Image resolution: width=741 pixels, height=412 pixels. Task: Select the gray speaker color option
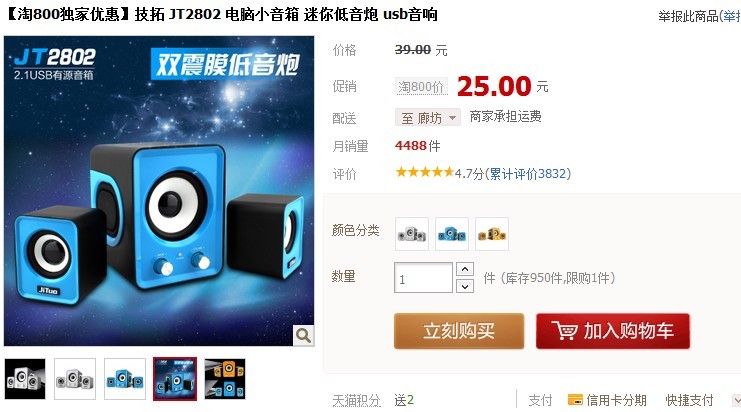(x=412, y=234)
